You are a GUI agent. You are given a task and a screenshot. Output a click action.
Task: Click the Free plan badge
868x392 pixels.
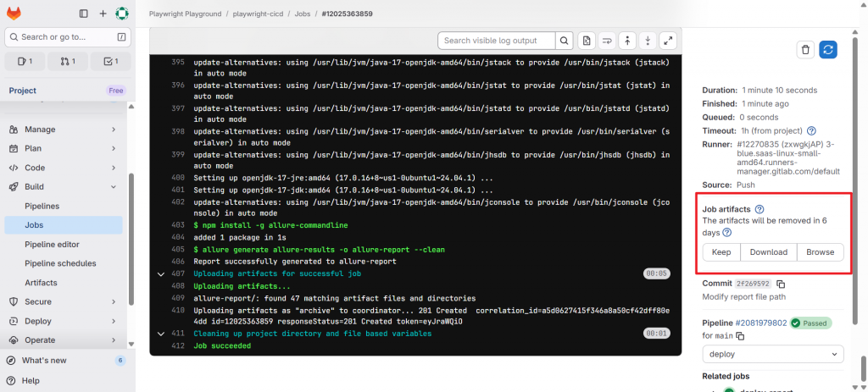pos(116,91)
